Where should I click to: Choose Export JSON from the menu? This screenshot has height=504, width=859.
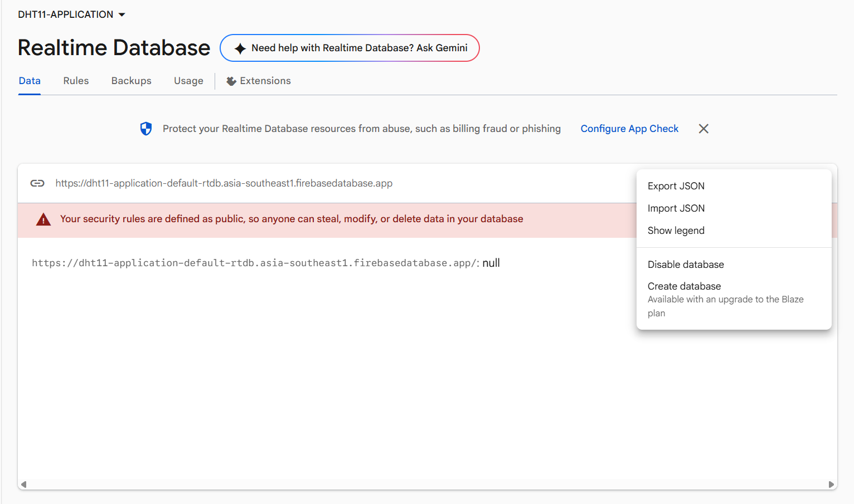click(x=676, y=186)
